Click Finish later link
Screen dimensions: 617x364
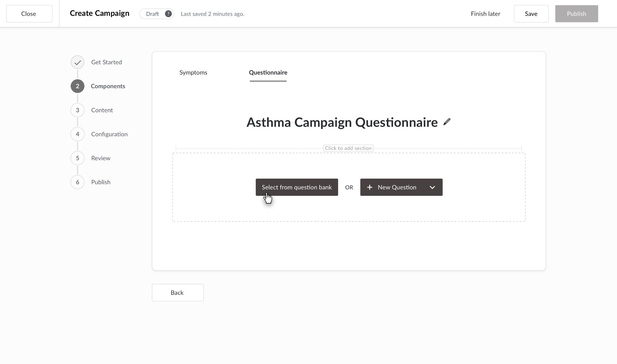click(485, 14)
